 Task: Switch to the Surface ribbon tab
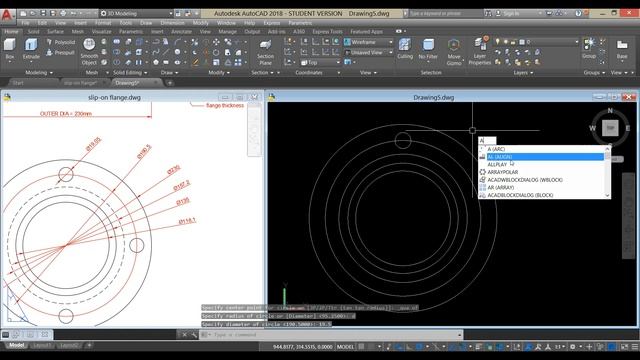55,31
